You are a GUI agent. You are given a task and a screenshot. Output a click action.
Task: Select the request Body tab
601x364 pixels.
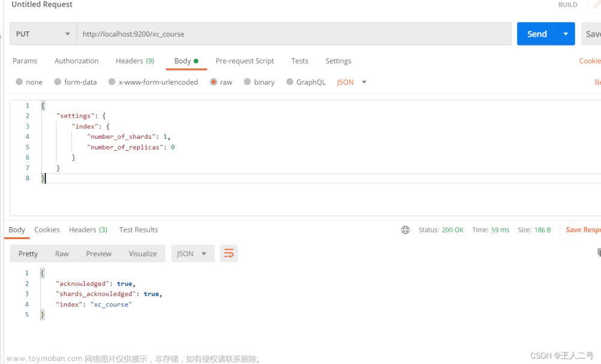pyautogui.click(x=186, y=61)
